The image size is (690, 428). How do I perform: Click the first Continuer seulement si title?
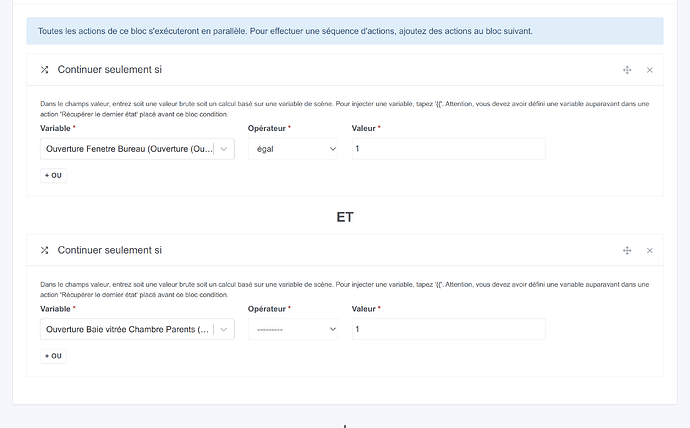click(110, 70)
